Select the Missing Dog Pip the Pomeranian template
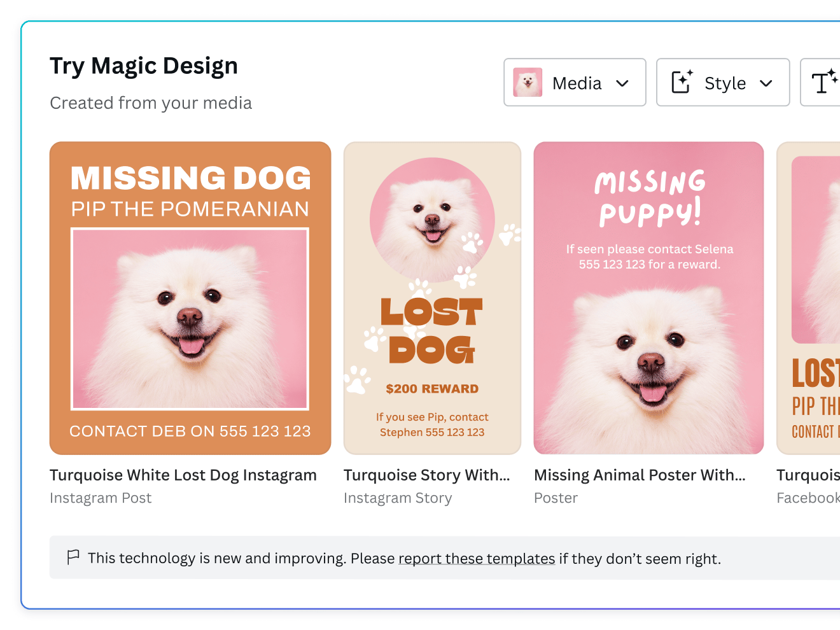The image size is (840, 630). 190,297
